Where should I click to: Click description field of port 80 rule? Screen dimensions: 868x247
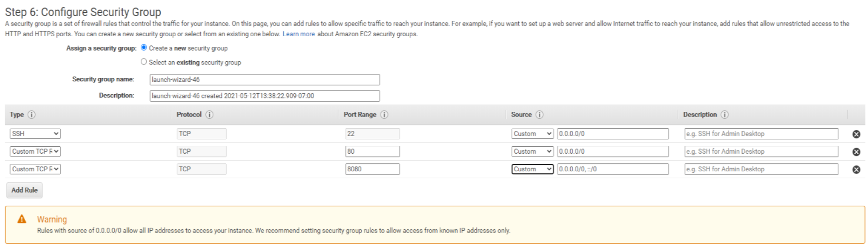click(x=761, y=151)
